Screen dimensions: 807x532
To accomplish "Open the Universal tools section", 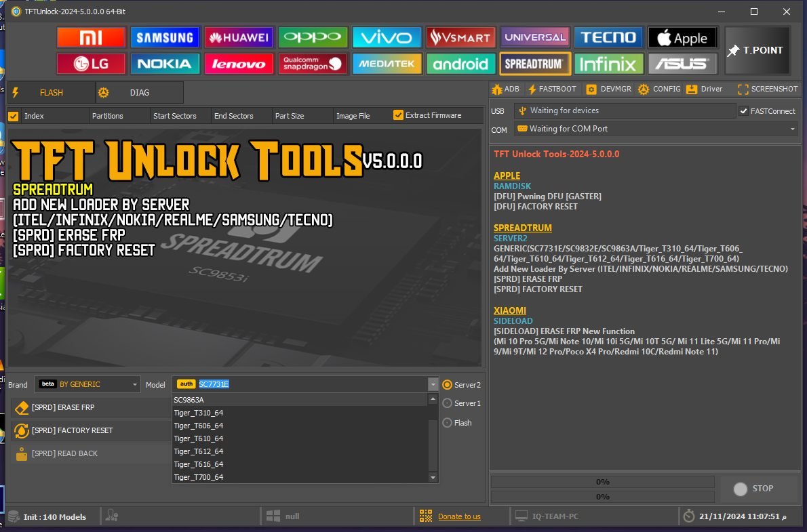I will pyautogui.click(x=535, y=37).
